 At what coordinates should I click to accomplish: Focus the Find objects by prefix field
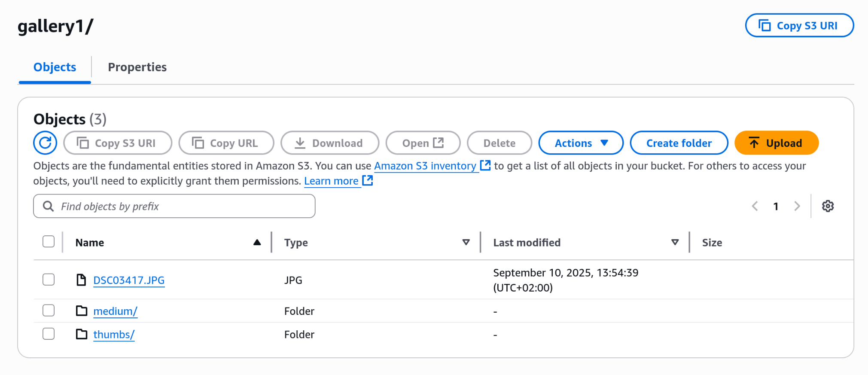(174, 206)
